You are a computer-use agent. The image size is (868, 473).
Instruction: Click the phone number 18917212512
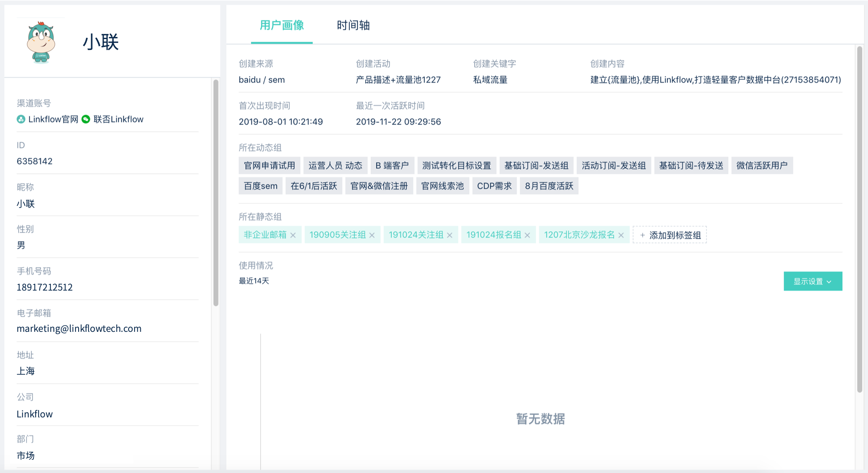45,287
